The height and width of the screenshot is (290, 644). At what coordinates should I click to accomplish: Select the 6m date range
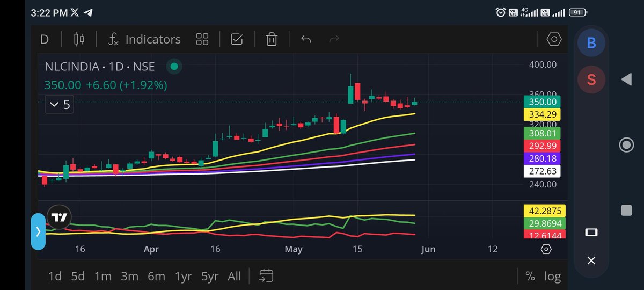click(x=157, y=276)
